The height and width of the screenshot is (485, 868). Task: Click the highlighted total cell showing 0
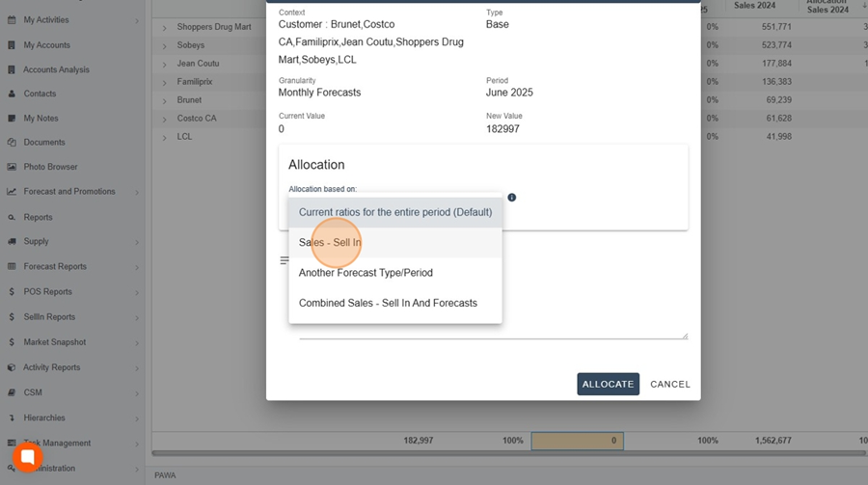click(x=577, y=441)
